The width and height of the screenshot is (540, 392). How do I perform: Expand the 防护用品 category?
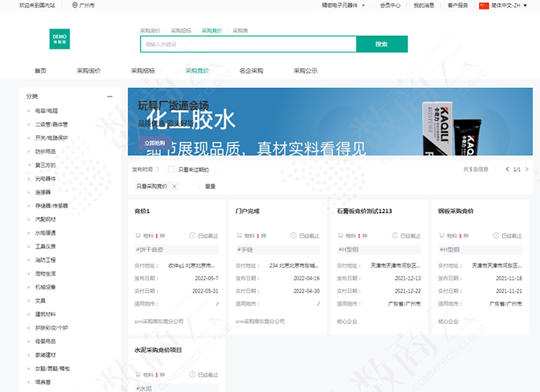pos(29,151)
